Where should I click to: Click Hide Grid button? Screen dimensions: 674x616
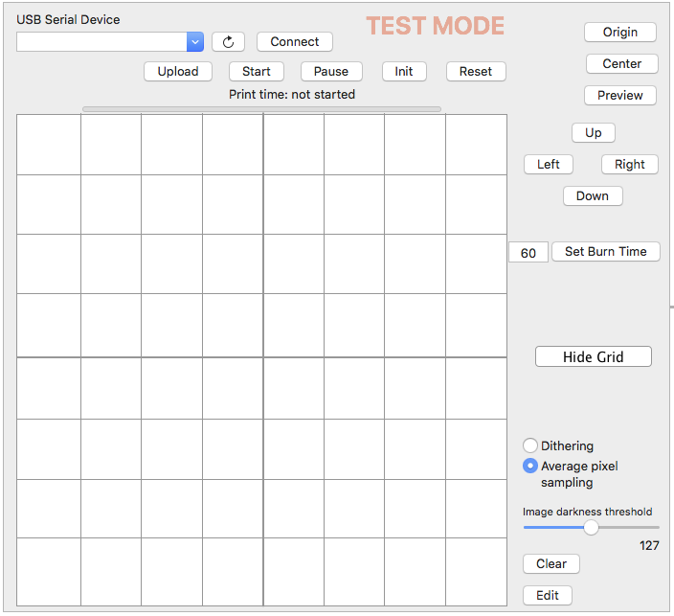594,356
